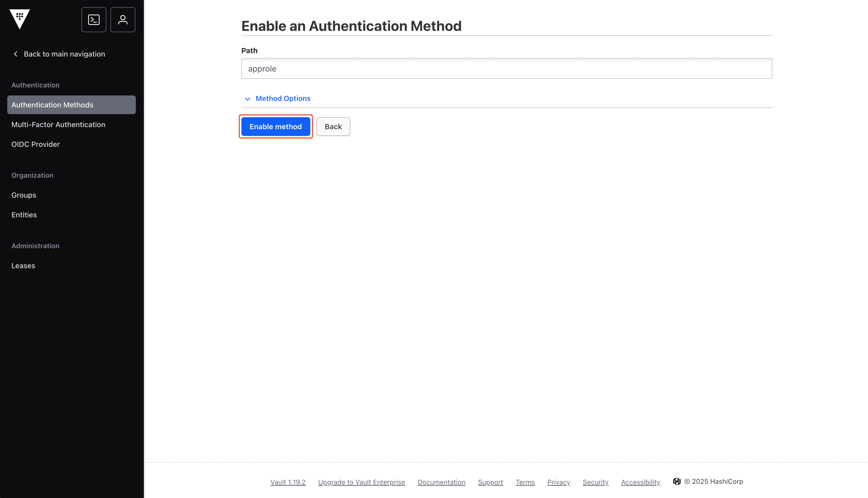The width and height of the screenshot is (868, 498).
Task: Toggle the Method Options section label
Action: point(283,99)
